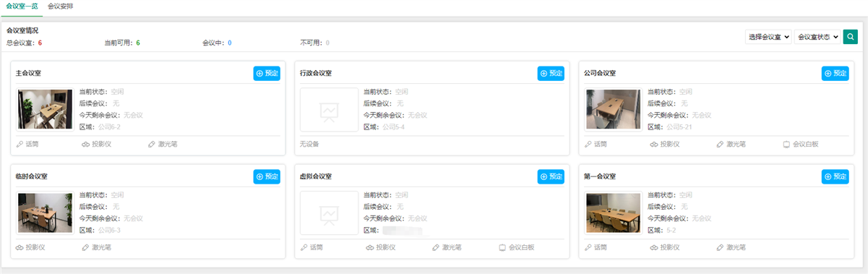Open the 主会议室 room photo
Screen dimensions: 868x274
(x=45, y=109)
